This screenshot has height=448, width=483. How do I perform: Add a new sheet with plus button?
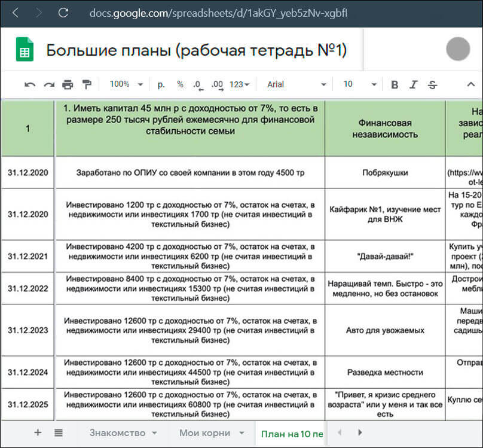(x=38, y=432)
